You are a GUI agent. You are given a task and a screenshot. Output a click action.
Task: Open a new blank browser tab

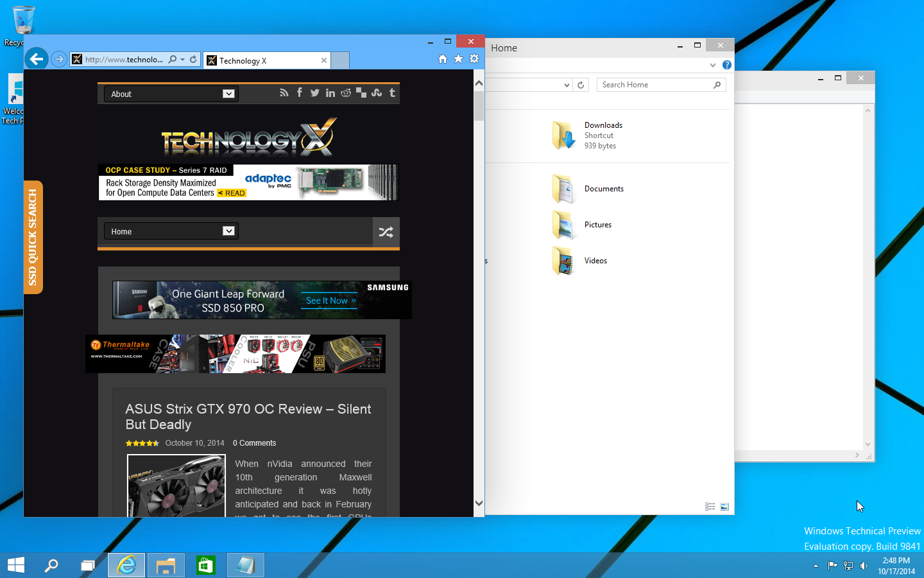click(x=340, y=60)
